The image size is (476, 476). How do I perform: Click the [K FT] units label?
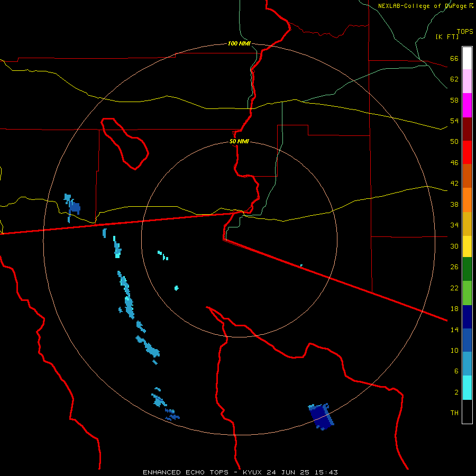[447, 36]
